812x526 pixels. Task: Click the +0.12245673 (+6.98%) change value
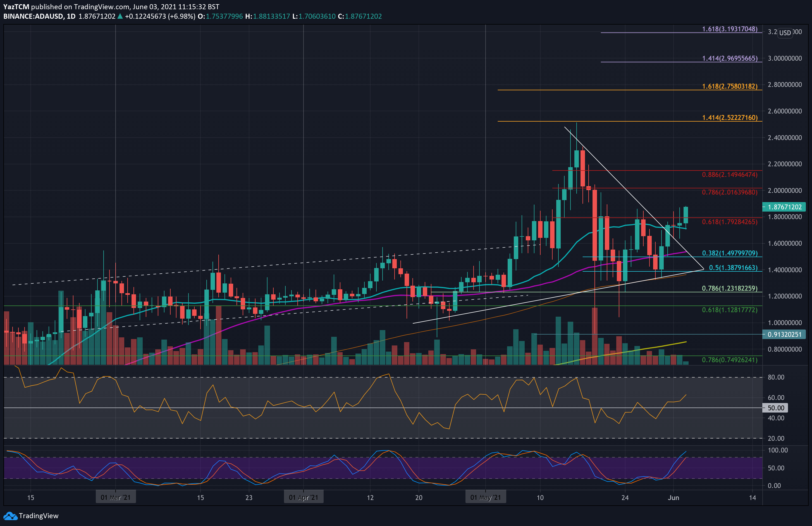click(160, 16)
